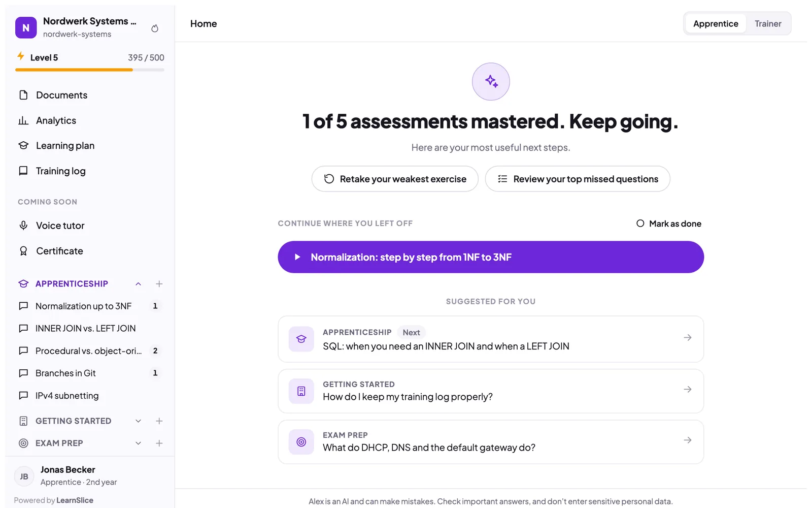The height and width of the screenshot is (508, 812).
Task: Click the JB user avatar
Action: 24,477
